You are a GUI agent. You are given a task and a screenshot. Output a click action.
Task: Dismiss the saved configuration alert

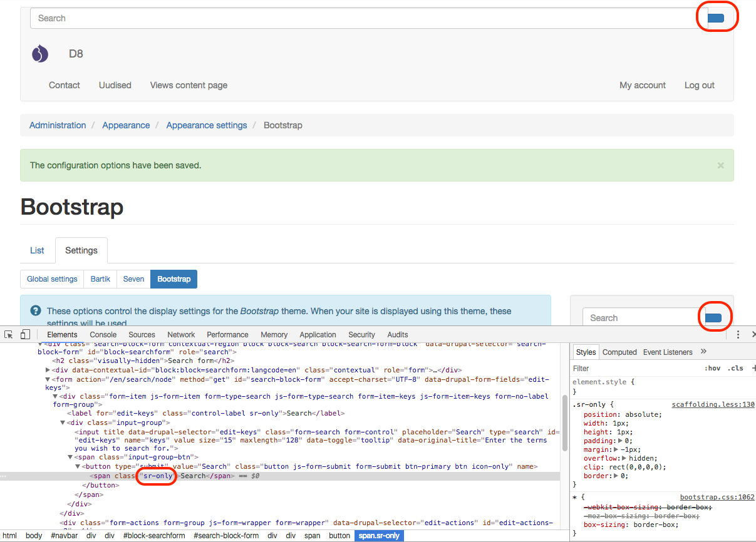[x=720, y=165]
